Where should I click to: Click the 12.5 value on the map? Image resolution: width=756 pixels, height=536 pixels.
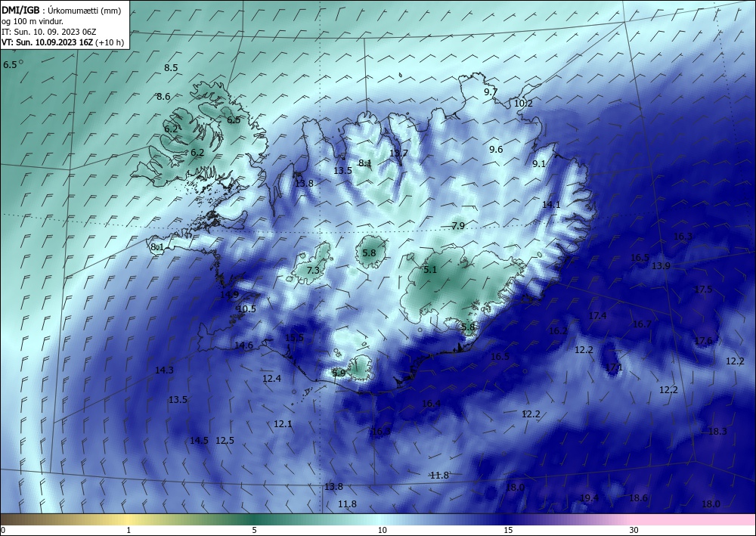[x=225, y=441]
